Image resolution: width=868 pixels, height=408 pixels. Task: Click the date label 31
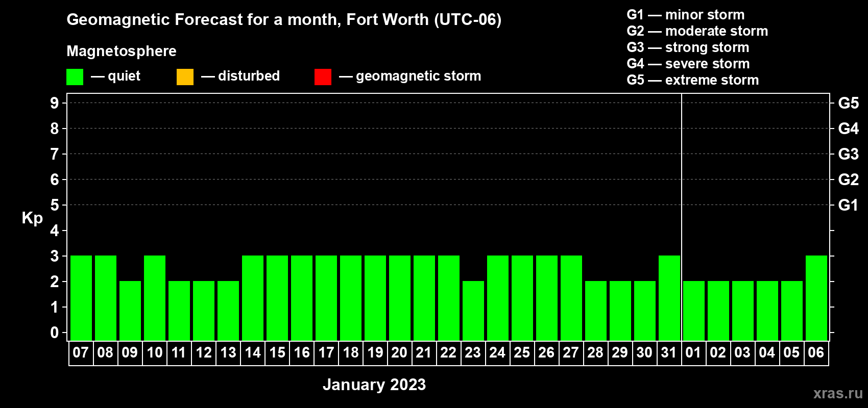[669, 353]
